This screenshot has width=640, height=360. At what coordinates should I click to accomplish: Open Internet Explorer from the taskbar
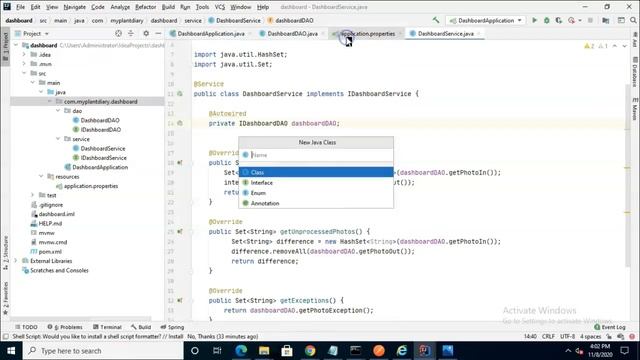click(x=402, y=351)
